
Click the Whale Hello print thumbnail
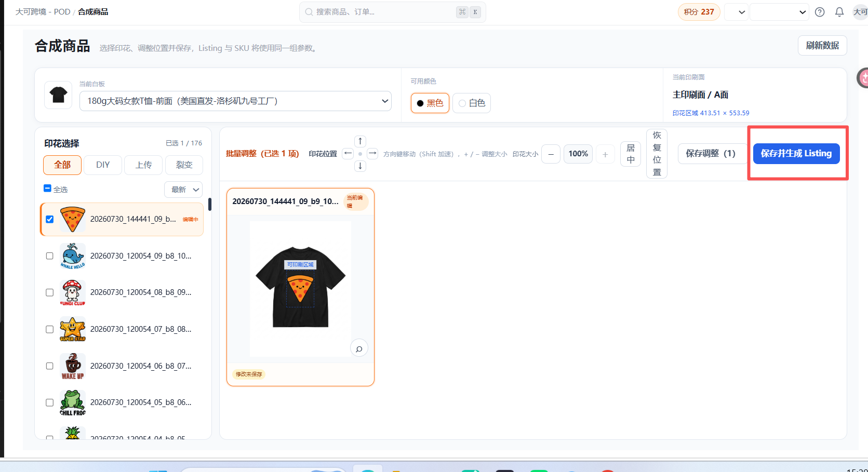coord(73,256)
